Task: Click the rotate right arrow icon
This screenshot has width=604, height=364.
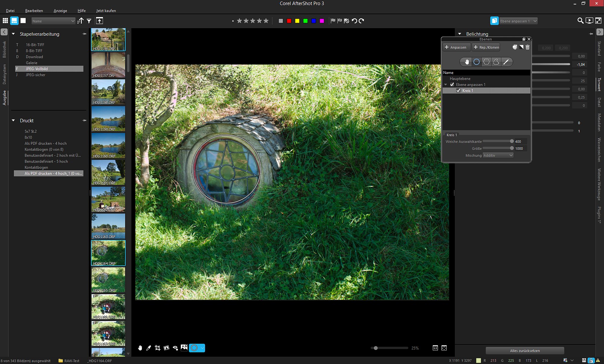Action: pos(361,21)
